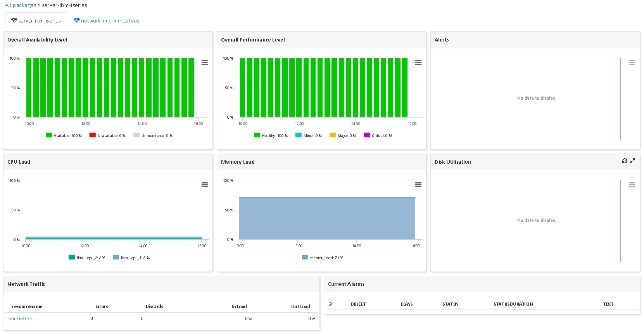The height and width of the screenshot is (332, 644).
Task: Open the ibm - iseries resource link
Action: click(x=20, y=318)
